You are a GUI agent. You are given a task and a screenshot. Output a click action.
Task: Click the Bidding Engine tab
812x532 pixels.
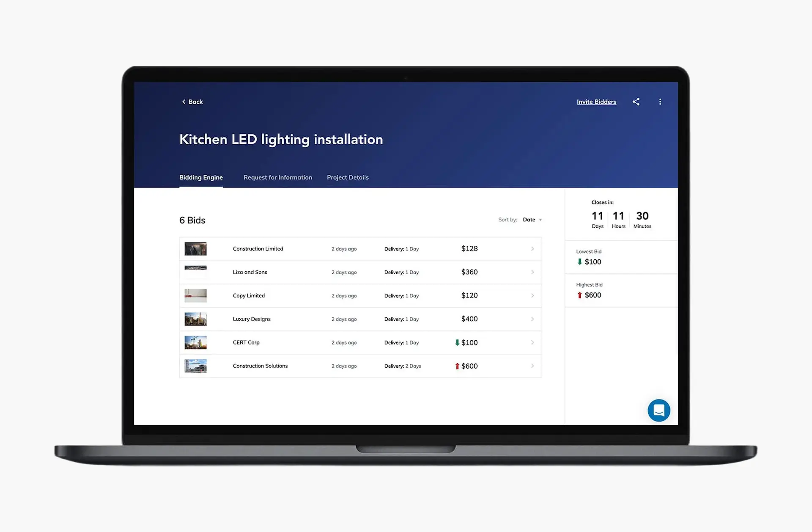click(201, 177)
